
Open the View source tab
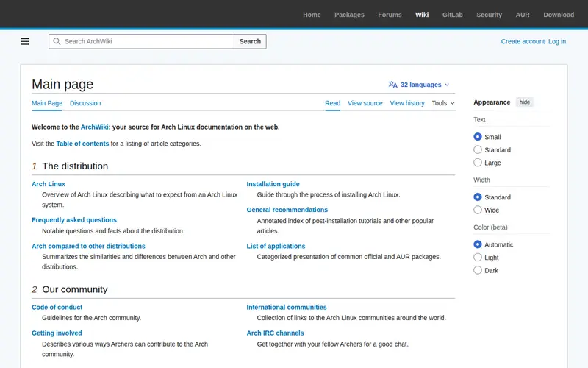pos(365,103)
